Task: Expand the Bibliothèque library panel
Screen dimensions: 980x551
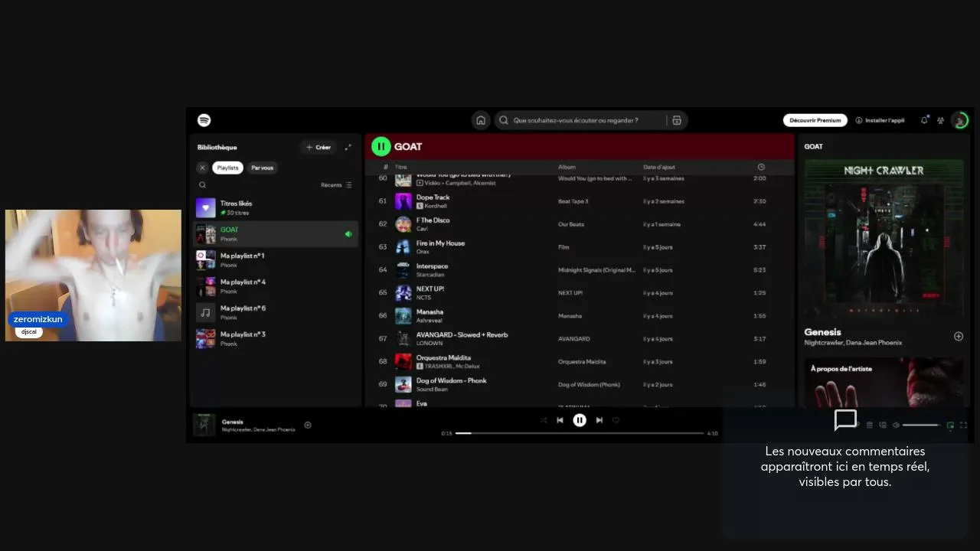Action: click(348, 147)
